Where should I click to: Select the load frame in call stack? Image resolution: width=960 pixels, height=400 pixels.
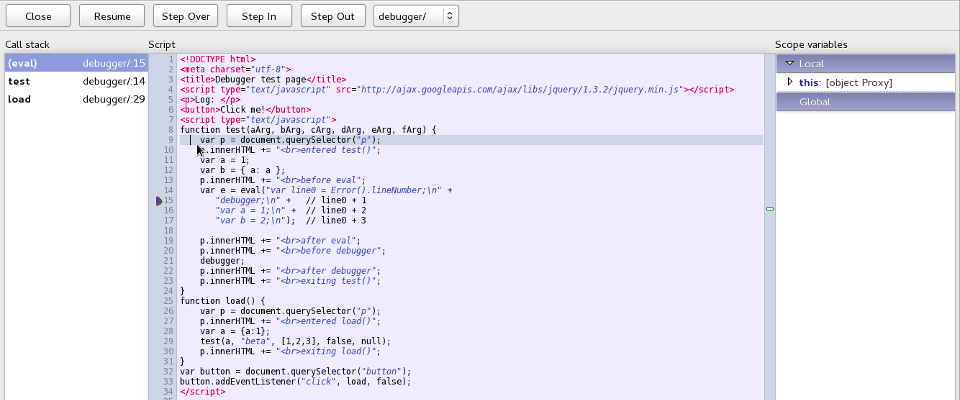[x=75, y=99]
